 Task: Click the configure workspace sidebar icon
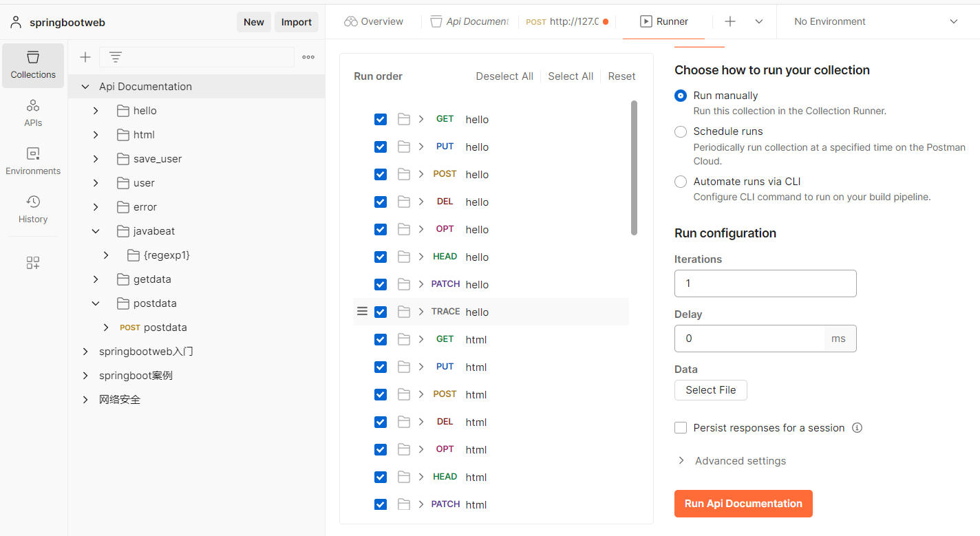click(33, 263)
